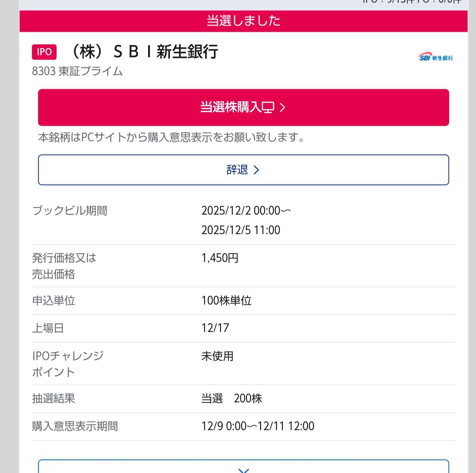Click the 辞退 decline button

[x=243, y=170]
